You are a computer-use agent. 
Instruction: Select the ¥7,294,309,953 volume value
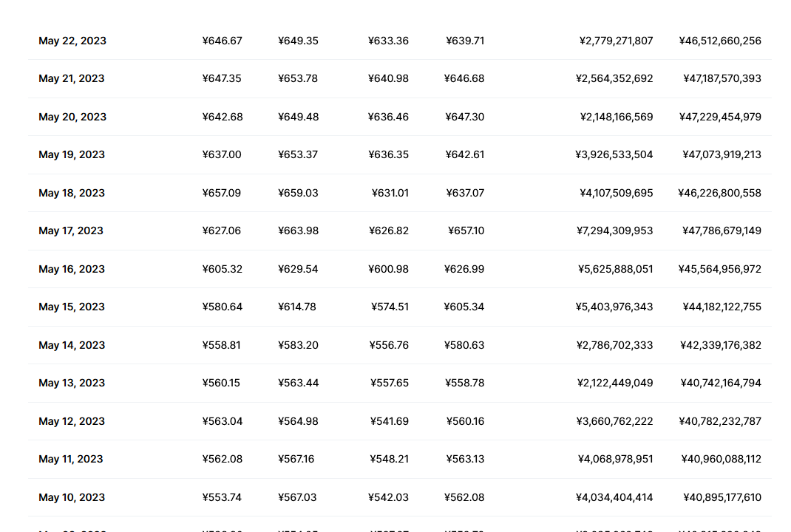(x=614, y=231)
